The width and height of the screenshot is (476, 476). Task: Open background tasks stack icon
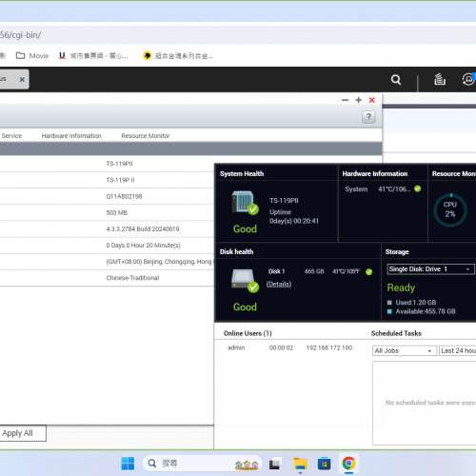point(440,79)
